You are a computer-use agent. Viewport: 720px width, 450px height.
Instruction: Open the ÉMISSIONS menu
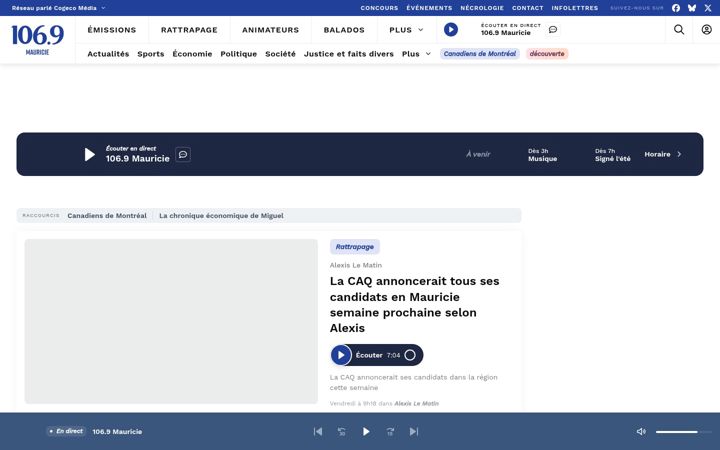coord(112,30)
